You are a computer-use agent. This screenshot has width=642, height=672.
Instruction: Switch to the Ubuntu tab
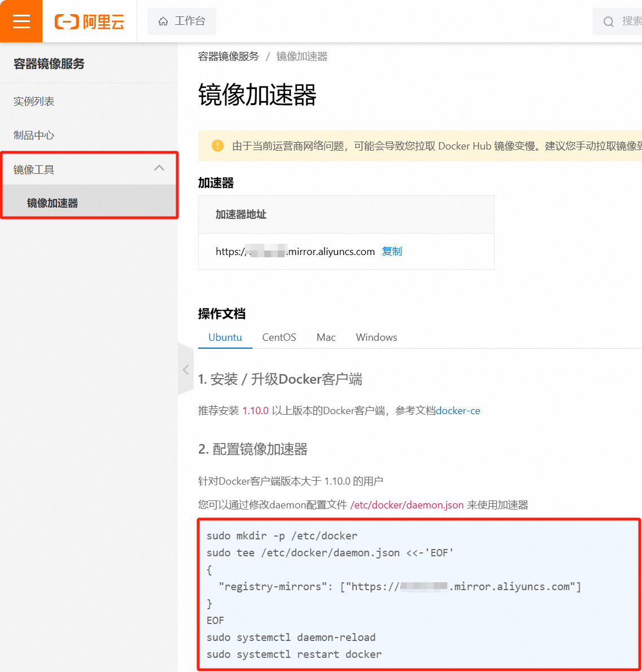225,337
